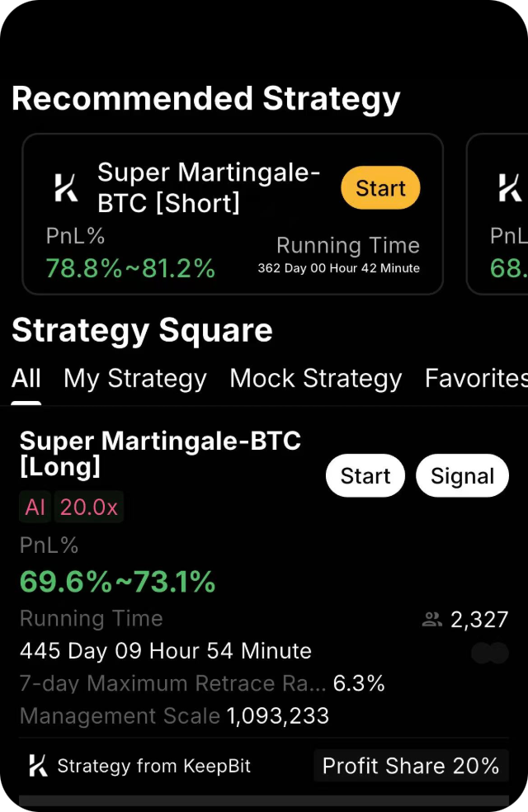The width and height of the screenshot is (528, 812).
Task: Open the Super Martingale-BTC [Long] strategy title
Action: (x=159, y=454)
